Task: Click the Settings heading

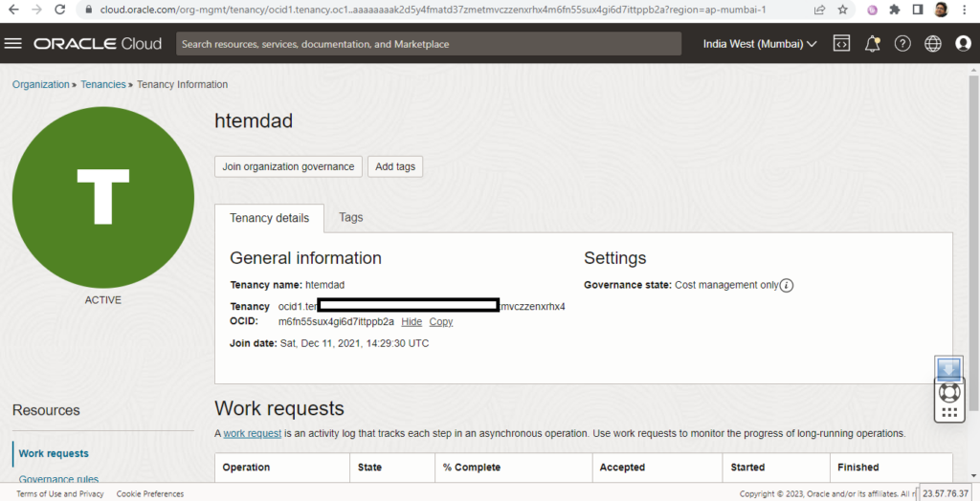Action: pyautogui.click(x=615, y=258)
